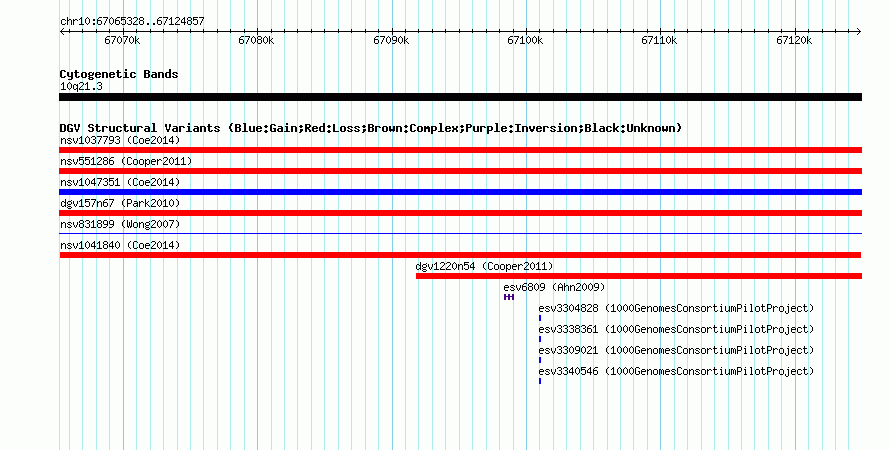Click the red loss bar under nsv551286
The height and width of the screenshot is (450, 890).
coord(460,171)
